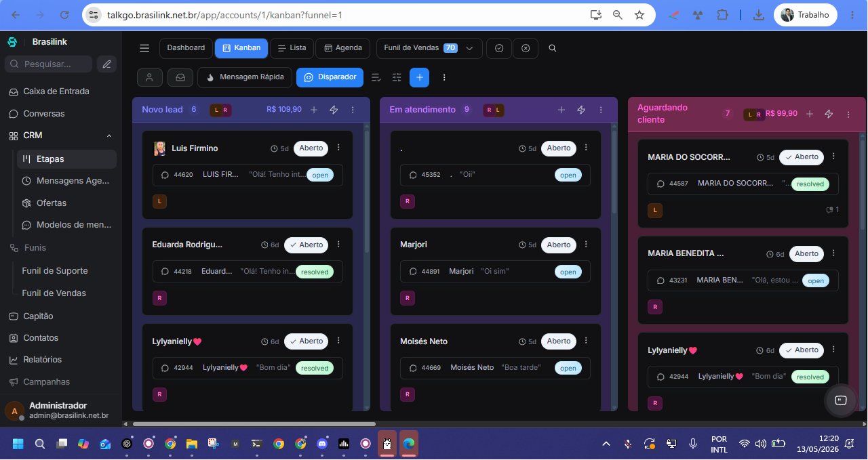
Task: Click the Disparador button
Action: [x=330, y=77]
